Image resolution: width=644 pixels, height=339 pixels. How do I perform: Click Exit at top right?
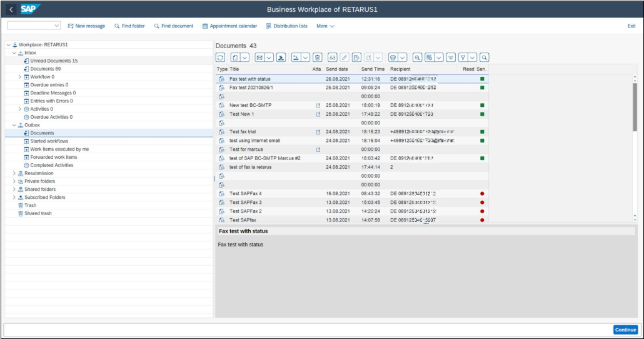pos(631,26)
